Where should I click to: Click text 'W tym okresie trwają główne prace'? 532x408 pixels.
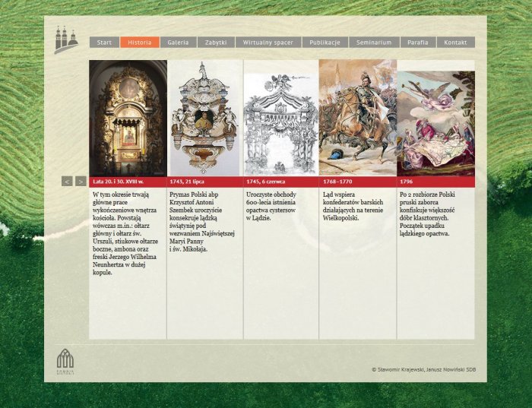tap(121, 198)
